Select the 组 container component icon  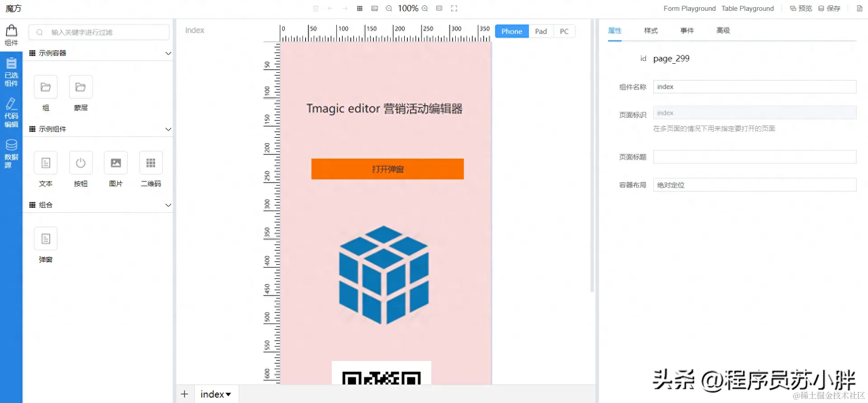(46, 87)
